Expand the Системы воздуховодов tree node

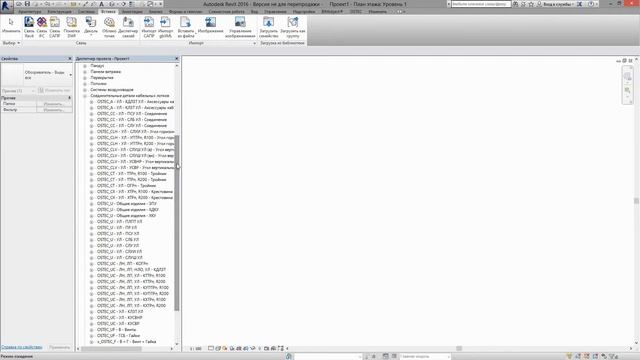pos(85,90)
